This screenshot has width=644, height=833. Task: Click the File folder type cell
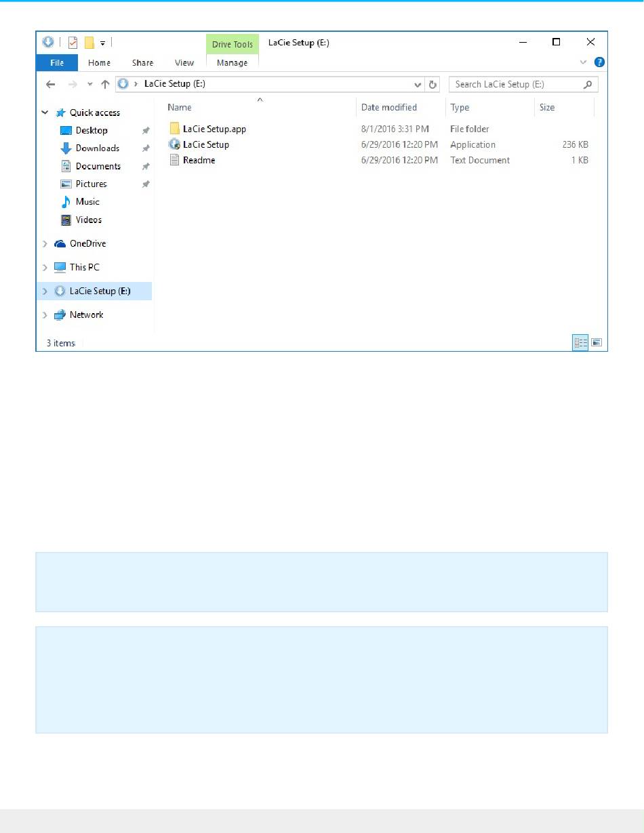coord(470,129)
